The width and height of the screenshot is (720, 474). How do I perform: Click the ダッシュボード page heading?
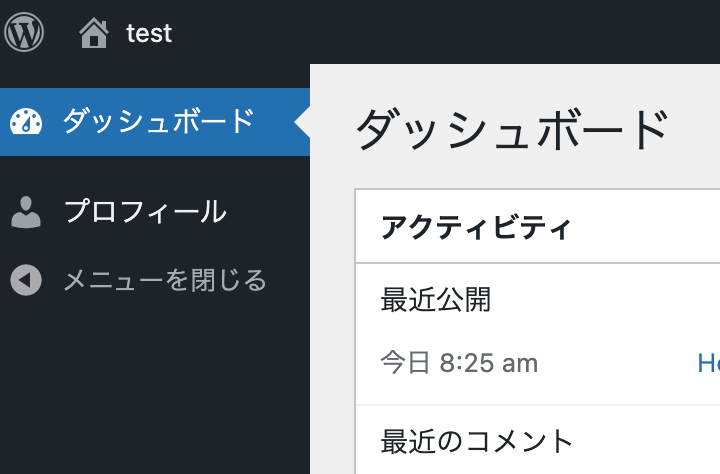point(512,130)
